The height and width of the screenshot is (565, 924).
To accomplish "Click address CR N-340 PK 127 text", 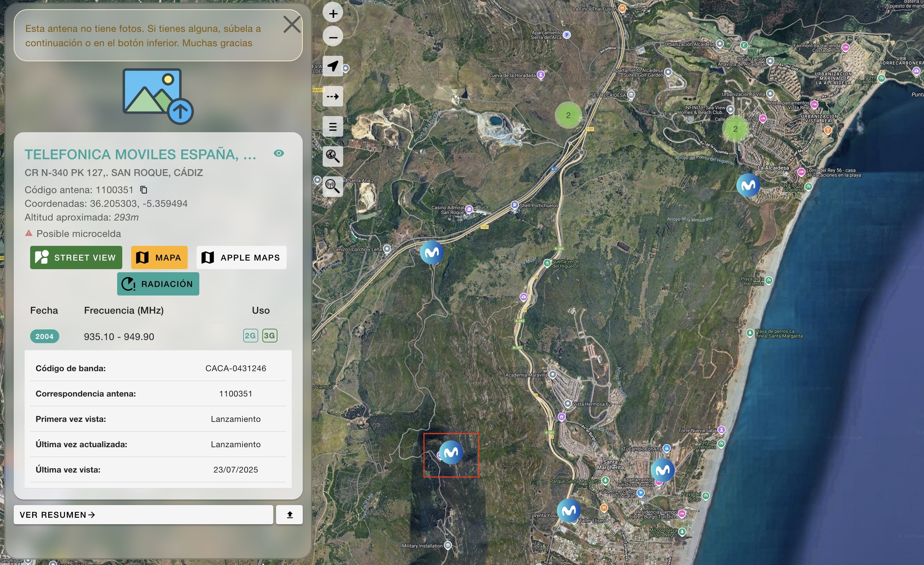I will (114, 173).
